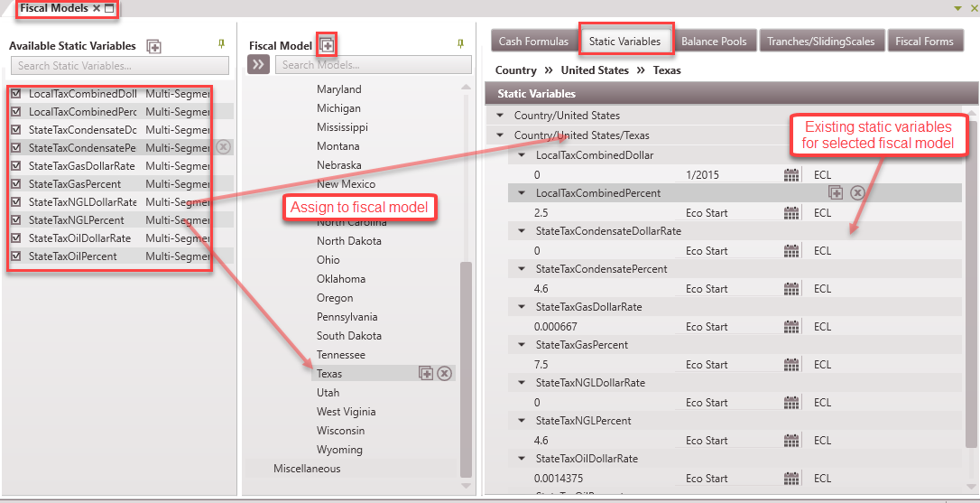Click the copy icon on the Texas row
Viewport: 980px width, 503px height.
426,374
